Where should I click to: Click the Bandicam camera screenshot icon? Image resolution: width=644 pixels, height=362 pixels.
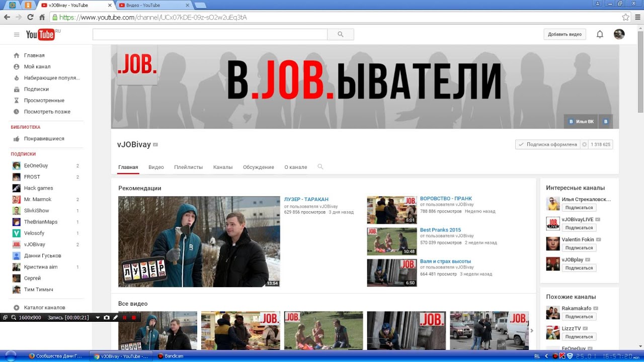point(107,318)
